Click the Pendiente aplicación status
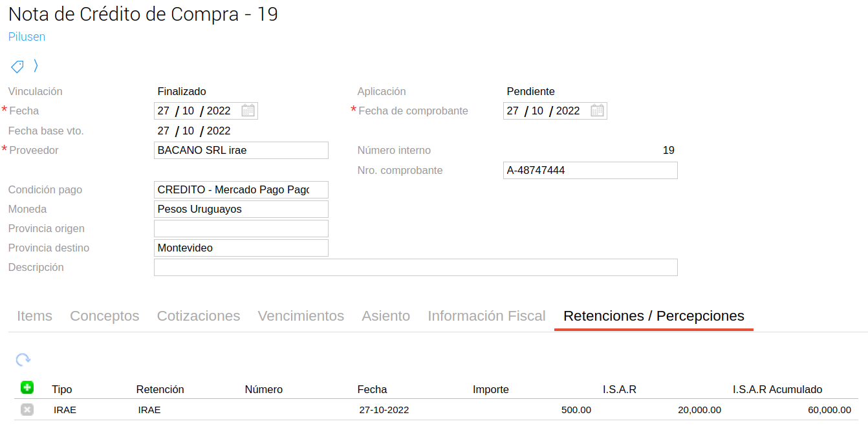The image size is (868, 428). point(531,92)
